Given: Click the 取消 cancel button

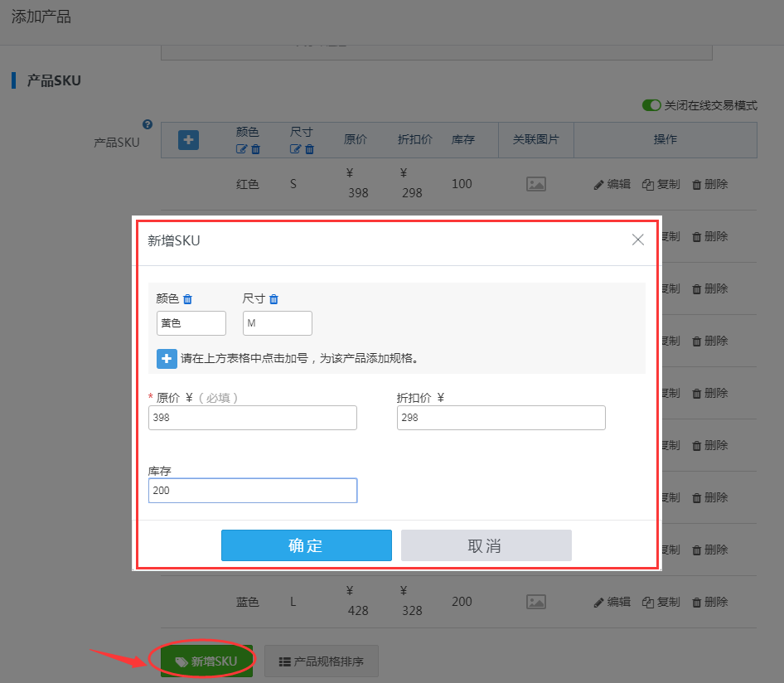Looking at the screenshot, I should click(x=486, y=545).
